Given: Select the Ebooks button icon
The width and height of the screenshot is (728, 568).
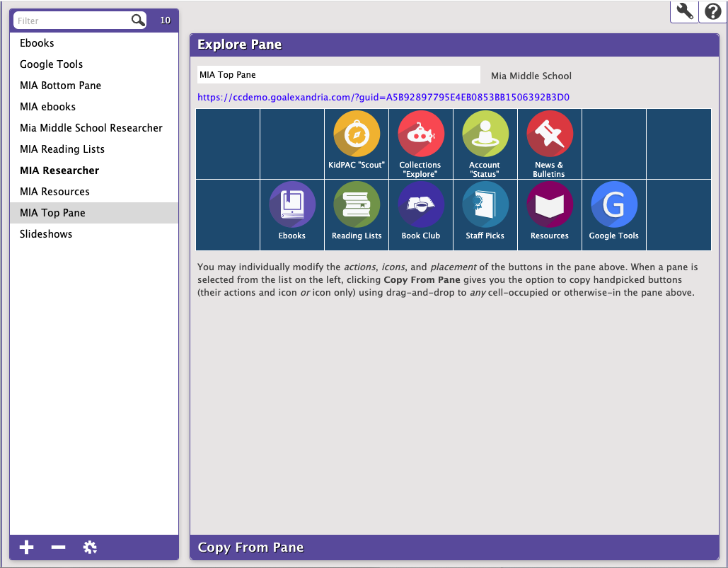Looking at the screenshot, I should coord(292,205).
